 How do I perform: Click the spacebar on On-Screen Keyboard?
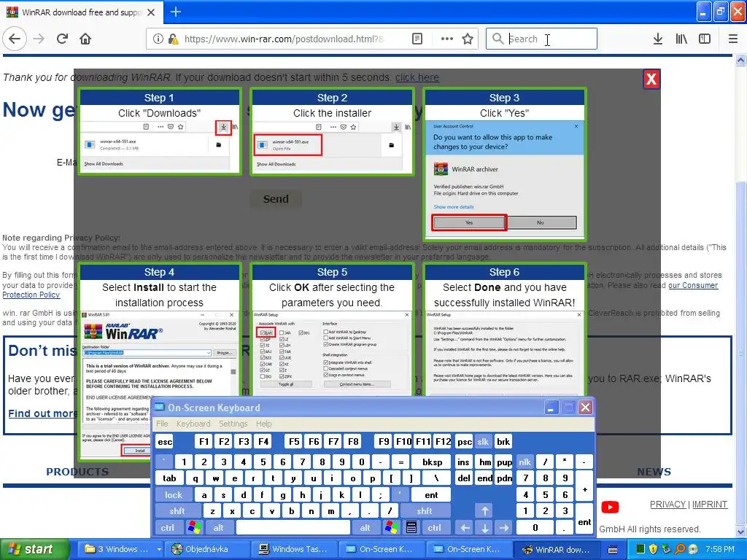point(293,528)
